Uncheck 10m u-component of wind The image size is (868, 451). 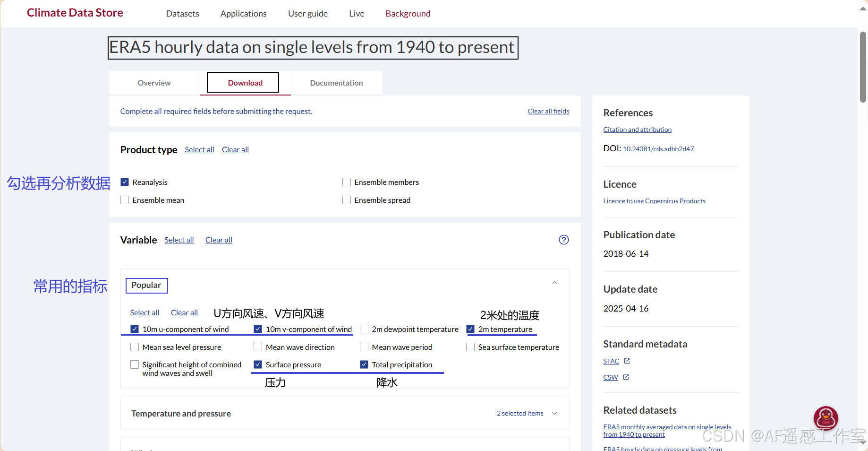click(x=135, y=329)
